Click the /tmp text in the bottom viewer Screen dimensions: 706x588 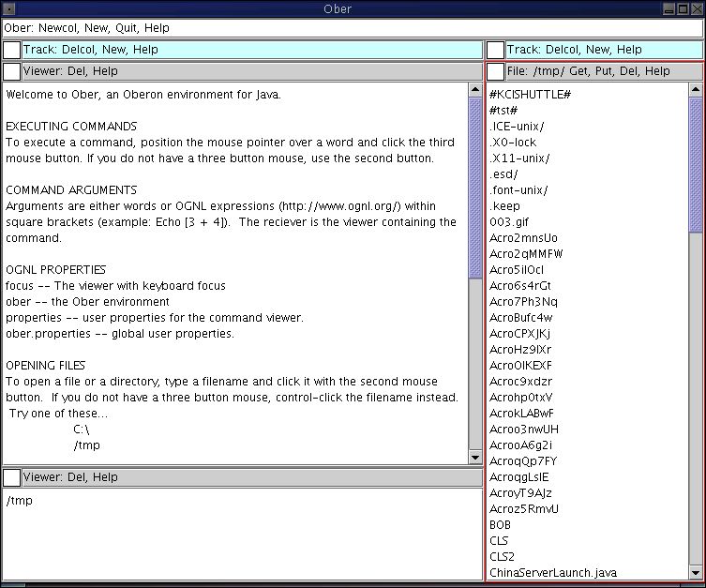click(19, 501)
